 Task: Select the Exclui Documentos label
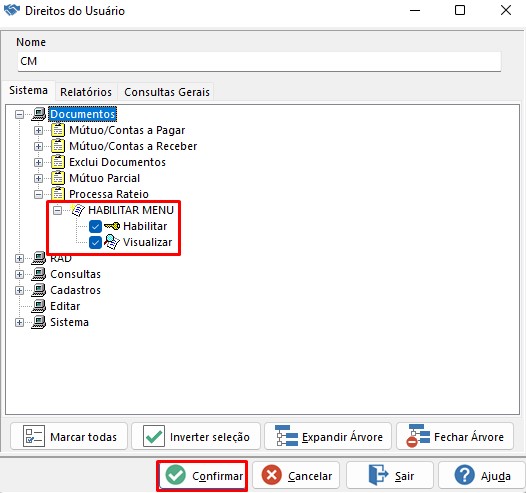(x=117, y=162)
